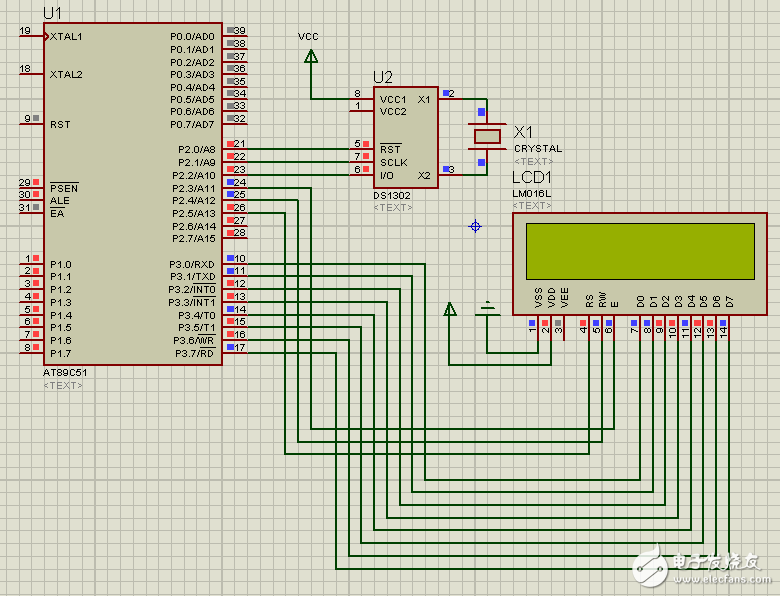
Task: Click the ground terminal symbol near the LCD
Action: (488, 307)
